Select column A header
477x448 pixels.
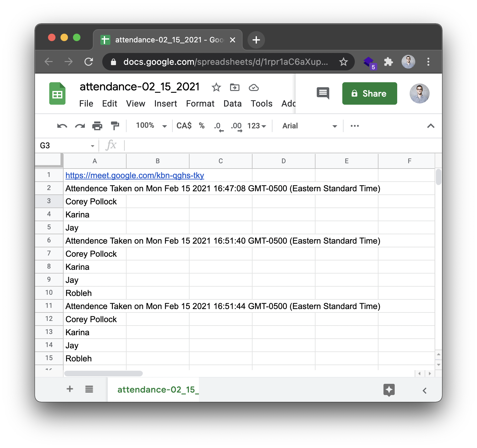tap(95, 161)
